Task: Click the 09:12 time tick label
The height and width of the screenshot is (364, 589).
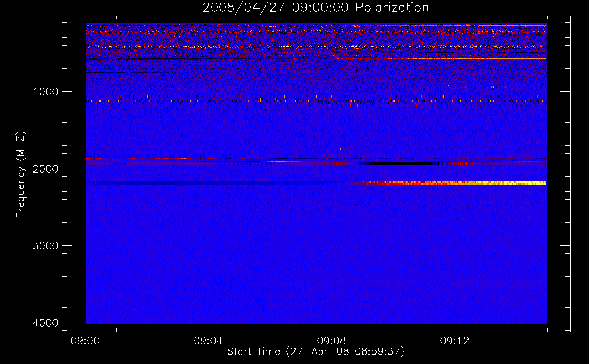Action: 454,341
